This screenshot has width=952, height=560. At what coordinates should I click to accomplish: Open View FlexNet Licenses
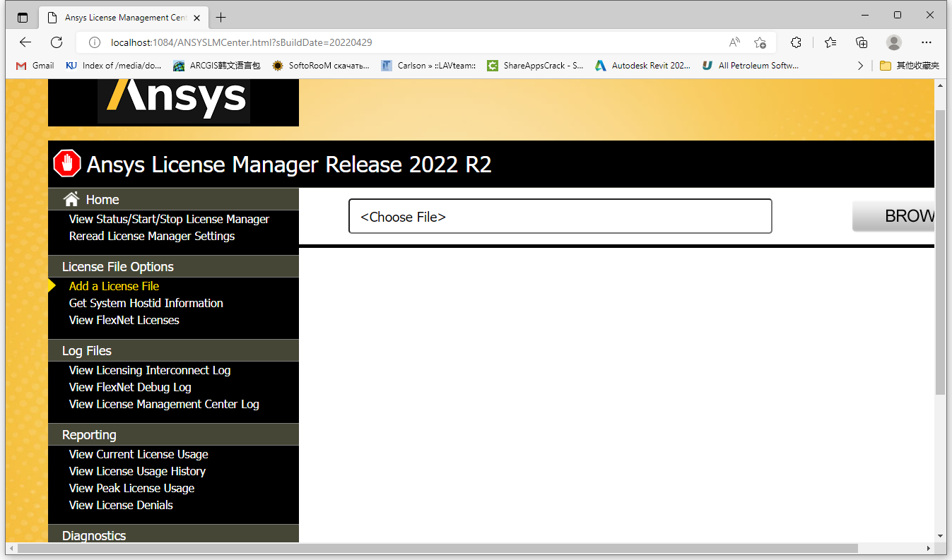click(x=124, y=320)
